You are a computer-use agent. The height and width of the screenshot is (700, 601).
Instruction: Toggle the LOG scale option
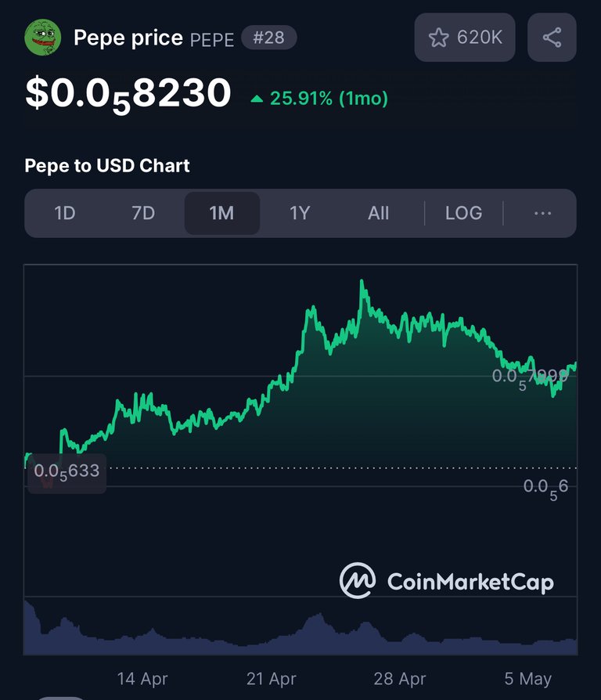pyautogui.click(x=463, y=214)
